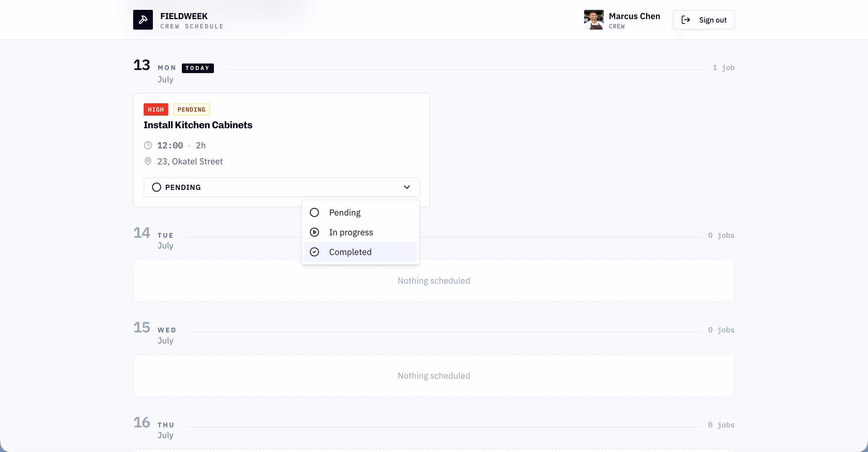Click the 1 job count for Monday

[x=723, y=68]
